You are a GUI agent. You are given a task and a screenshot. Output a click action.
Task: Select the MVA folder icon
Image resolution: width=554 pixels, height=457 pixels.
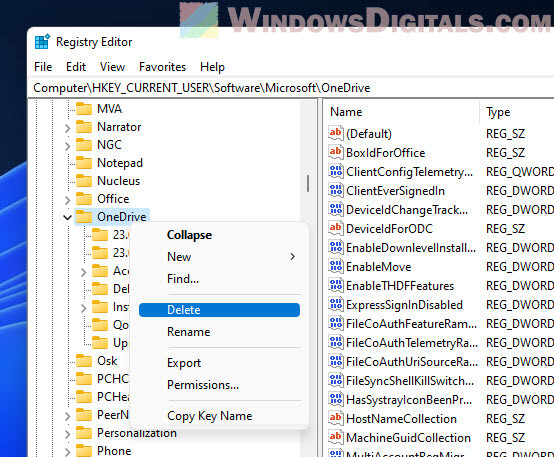pyautogui.click(x=84, y=109)
